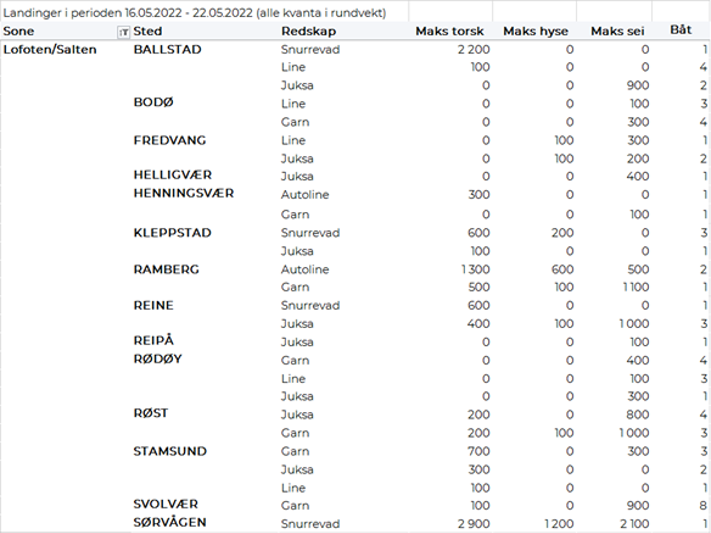Click the Maks sei column header
The width and height of the screenshot is (711, 533).
pos(619,32)
